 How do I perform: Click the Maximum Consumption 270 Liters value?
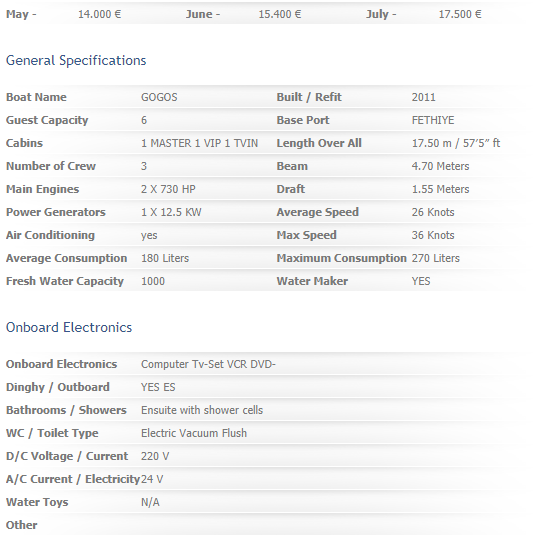click(436, 258)
